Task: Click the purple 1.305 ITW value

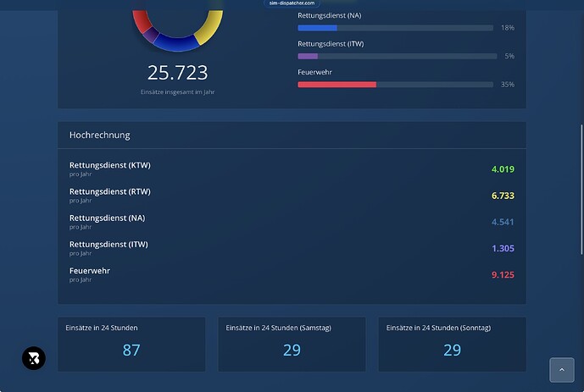Action: [503, 248]
